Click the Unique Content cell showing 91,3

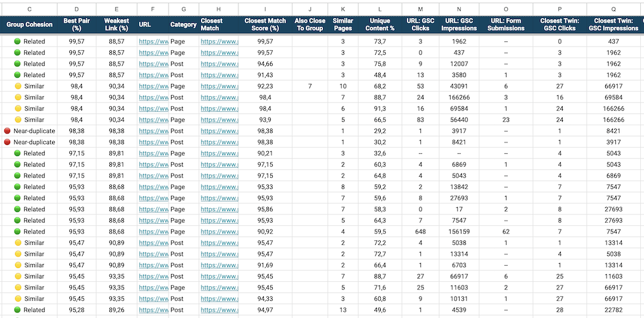380,109
